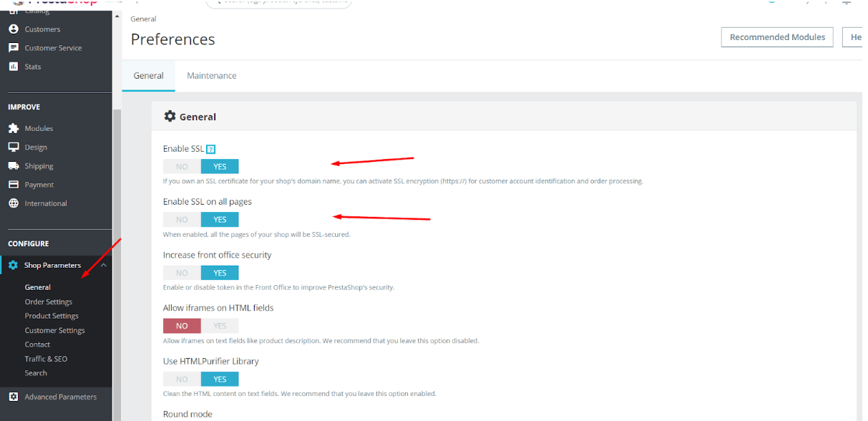The width and height of the screenshot is (868, 421).
Task: Open Order Settings submenu item
Action: 49,301
